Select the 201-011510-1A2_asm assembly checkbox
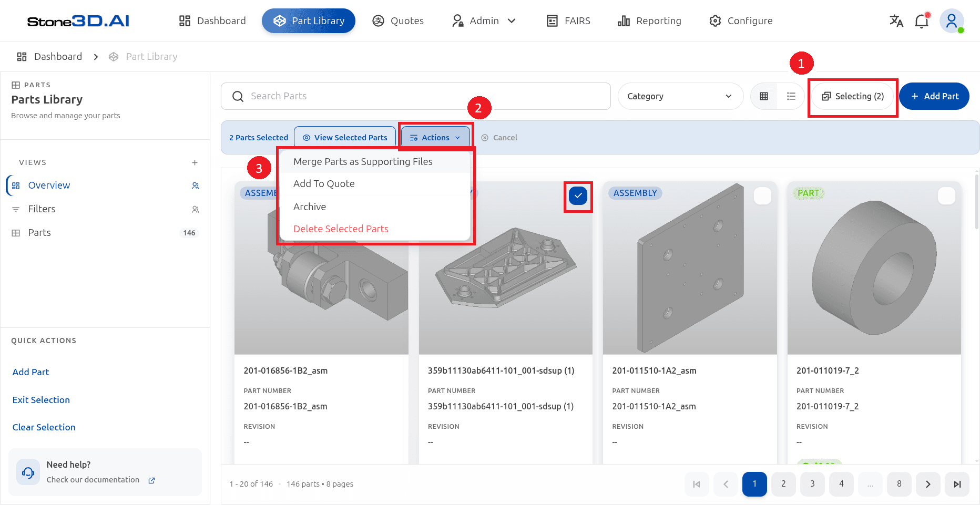The height and width of the screenshot is (505, 980). pos(762,196)
